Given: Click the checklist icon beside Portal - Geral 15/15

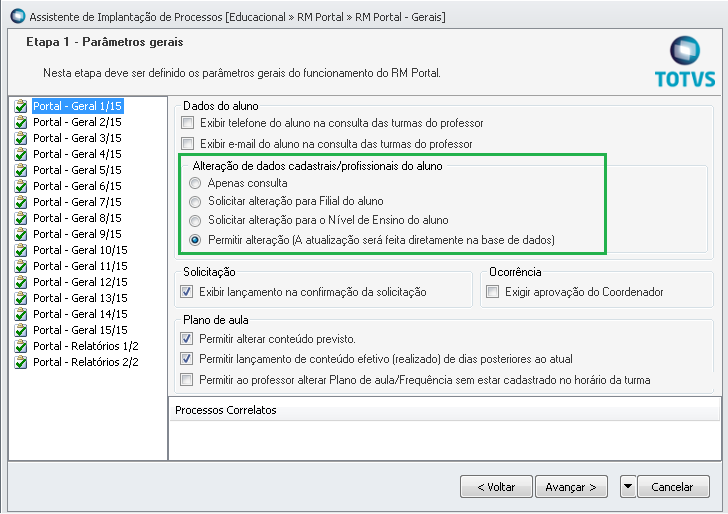Looking at the screenshot, I should (x=21, y=331).
